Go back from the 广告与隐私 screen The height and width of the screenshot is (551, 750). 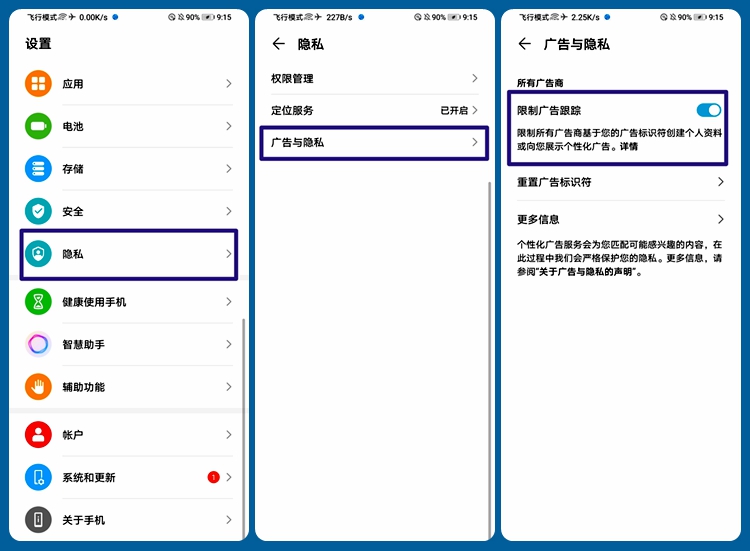[x=525, y=44]
